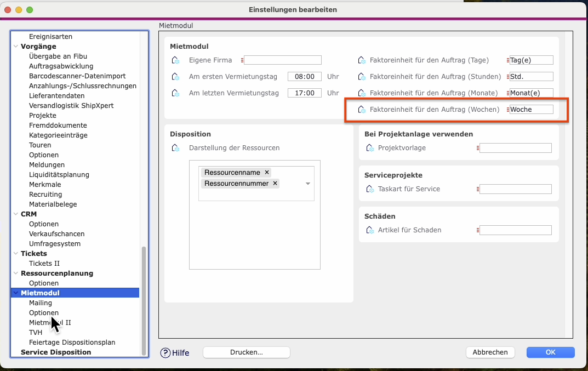Select Liquiditätsplanung in the tree

tap(59, 174)
